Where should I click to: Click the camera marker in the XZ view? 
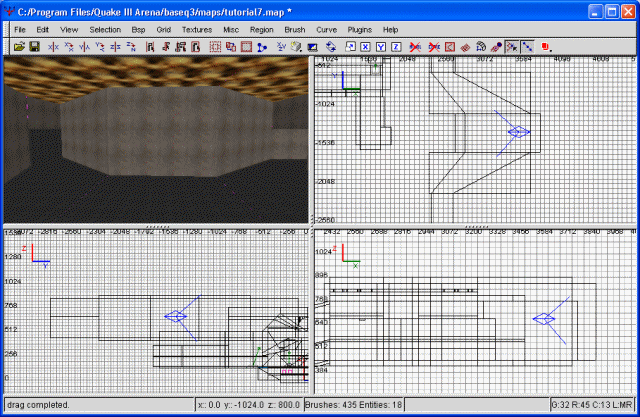[x=544, y=319]
